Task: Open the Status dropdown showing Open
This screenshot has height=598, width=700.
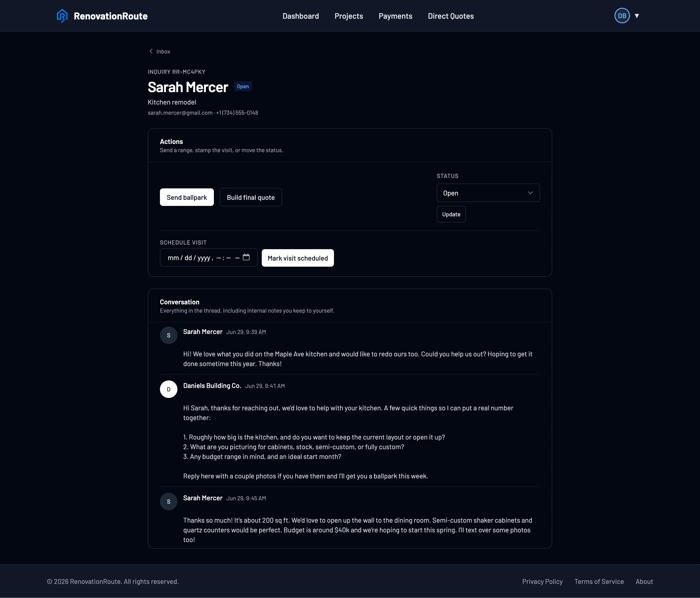Action: [488, 193]
